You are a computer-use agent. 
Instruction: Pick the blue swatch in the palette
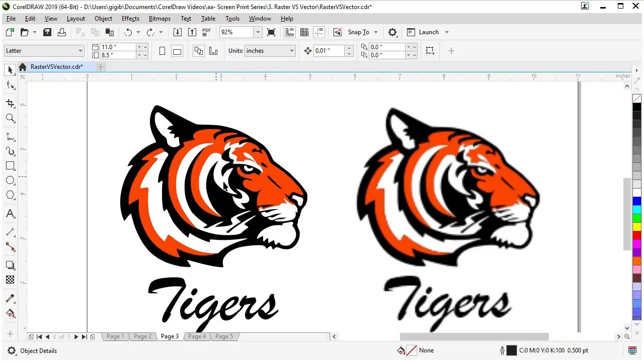637,201
